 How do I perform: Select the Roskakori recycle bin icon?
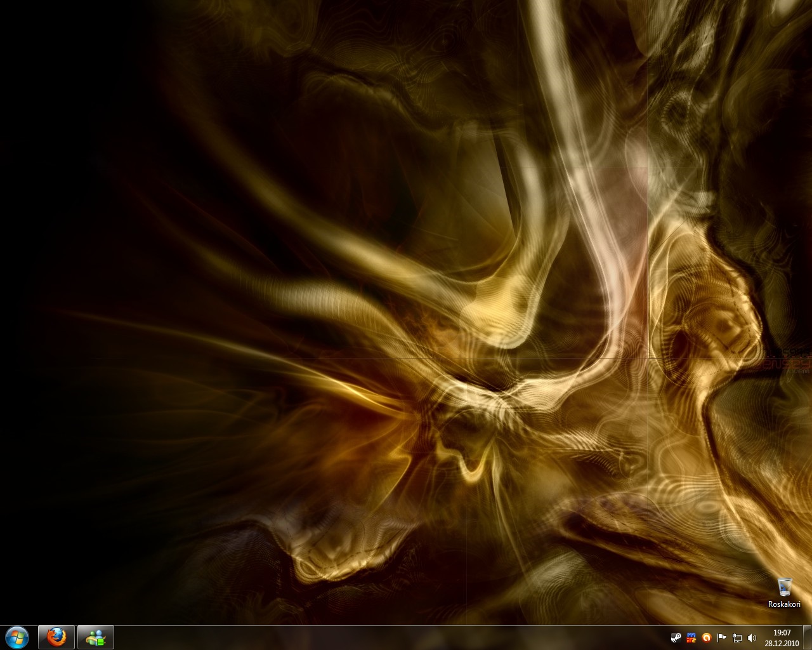(784, 587)
